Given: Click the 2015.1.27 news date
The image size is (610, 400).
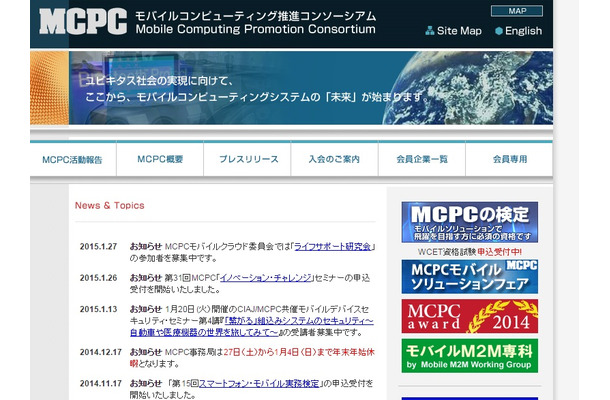Looking at the screenshot, I should coord(98,246).
